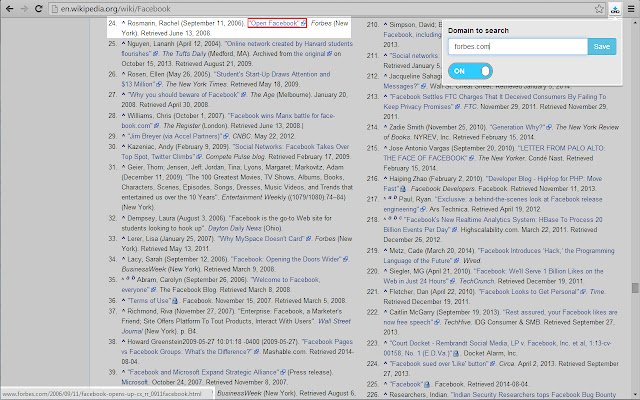Open the Chrome hamburger menu

(x=631, y=9)
